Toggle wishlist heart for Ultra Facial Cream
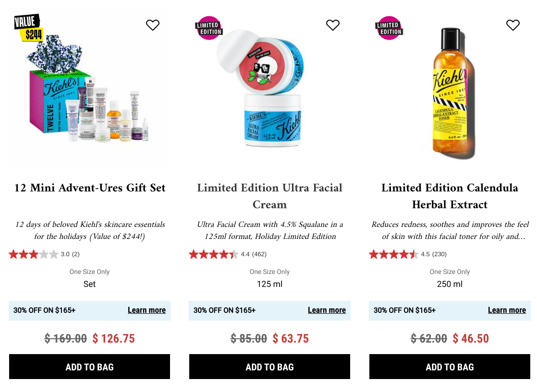Viewport: 537px width, 392px height. (332, 25)
